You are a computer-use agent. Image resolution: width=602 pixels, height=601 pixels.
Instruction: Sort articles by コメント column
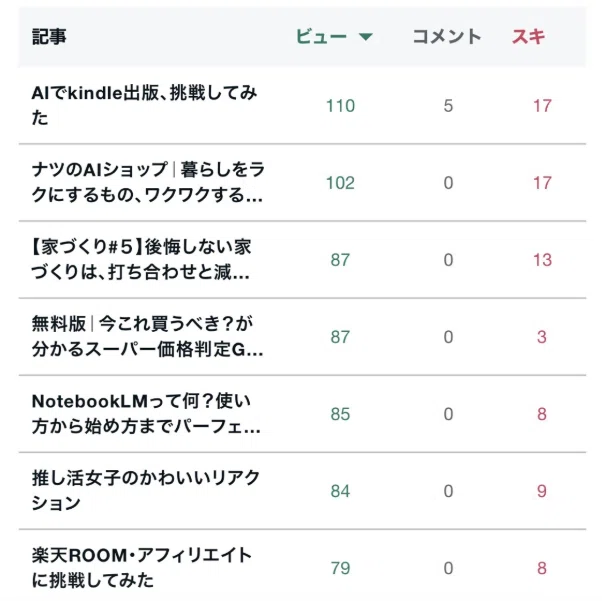pos(447,37)
